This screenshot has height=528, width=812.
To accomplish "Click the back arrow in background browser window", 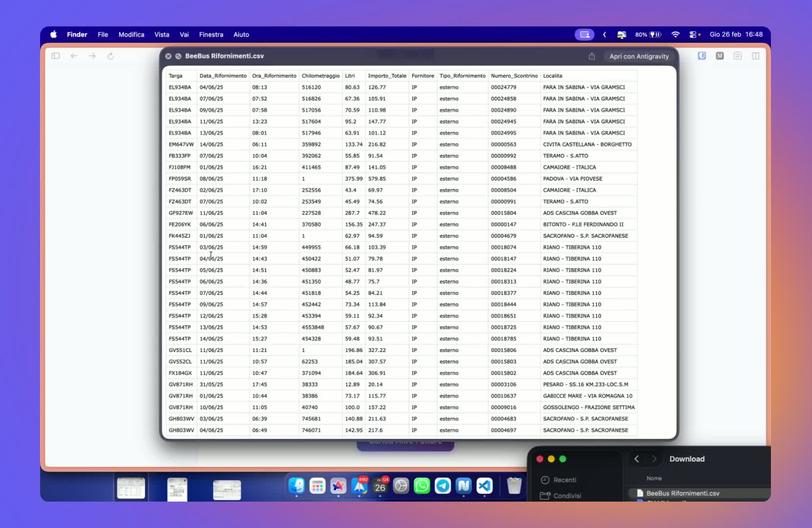I will coord(74,56).
